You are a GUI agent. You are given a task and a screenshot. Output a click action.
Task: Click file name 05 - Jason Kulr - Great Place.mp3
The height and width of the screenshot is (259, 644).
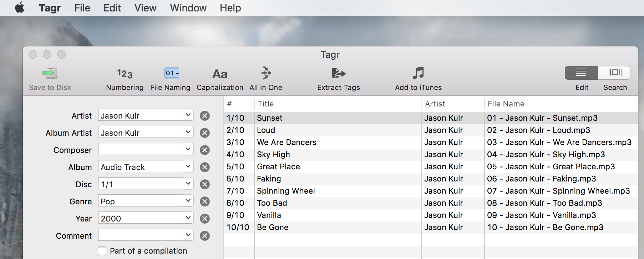tap(551, 166)
